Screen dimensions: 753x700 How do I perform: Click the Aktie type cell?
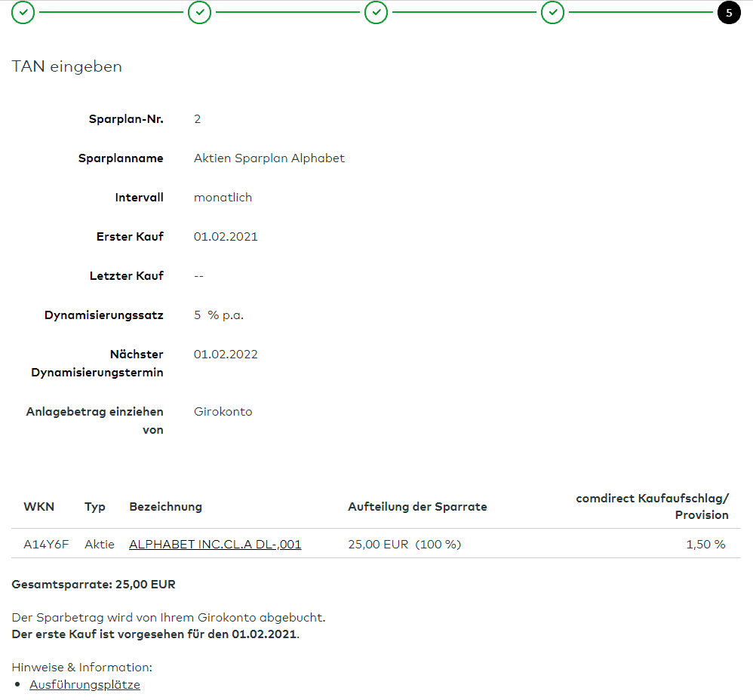coord(100,545)
